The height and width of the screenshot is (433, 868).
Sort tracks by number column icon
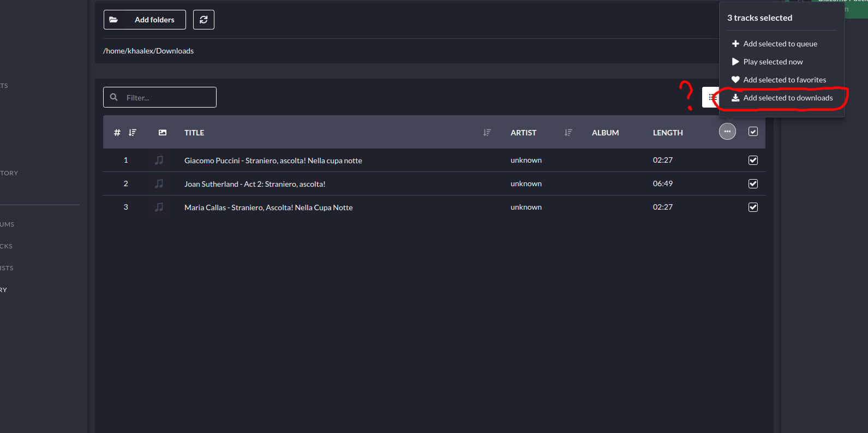[x=133, y=133]
